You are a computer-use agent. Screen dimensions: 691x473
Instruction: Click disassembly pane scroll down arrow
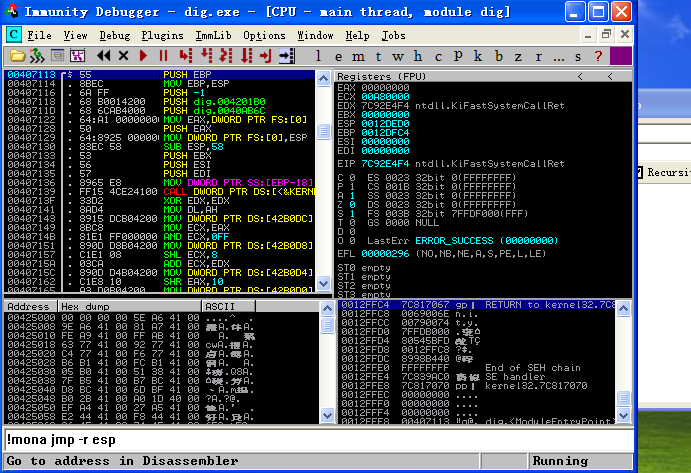pyautogui.click(x=323, y=283)
